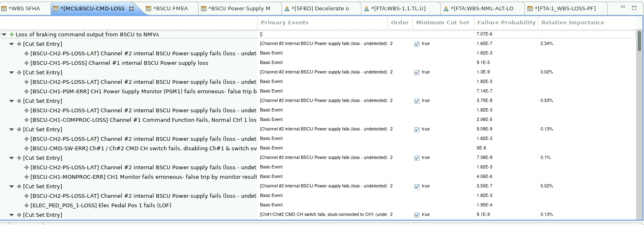Screen dimensions: 644x225
Task: Click the table icon on WBS SFHA tab
Action: pos(4,9)
